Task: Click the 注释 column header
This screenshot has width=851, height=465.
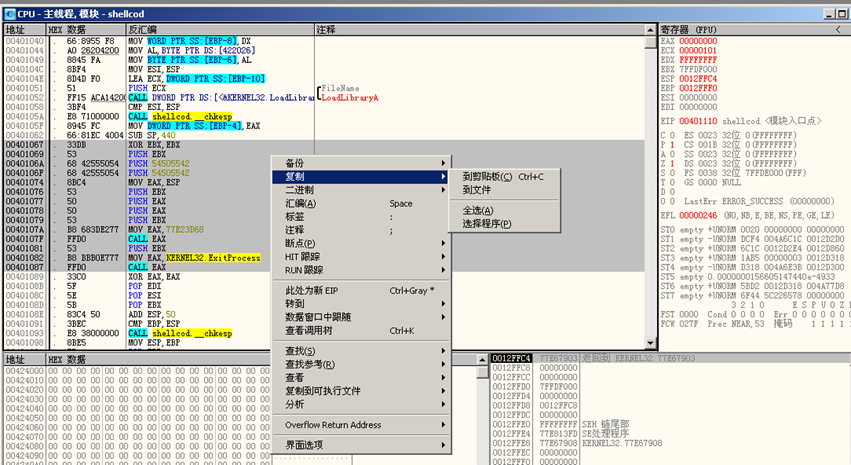Action: pyautogui.click(x=480, y=30)
